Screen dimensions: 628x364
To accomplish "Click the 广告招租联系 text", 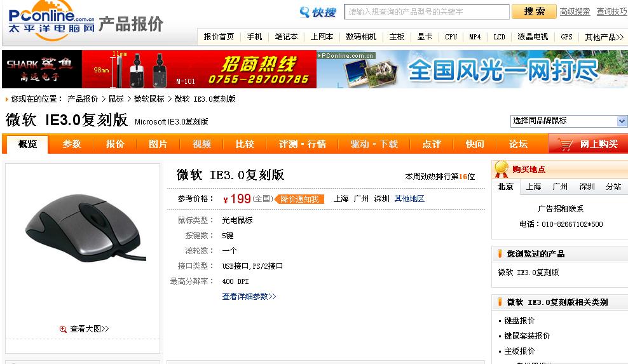I will coord(561,209).
